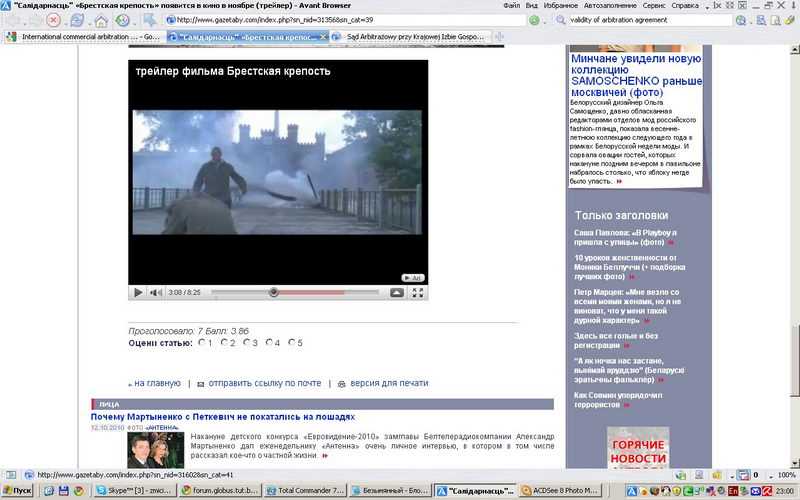Rate the article 2
The height and width of the screenshot is (500, 800).
224,342
